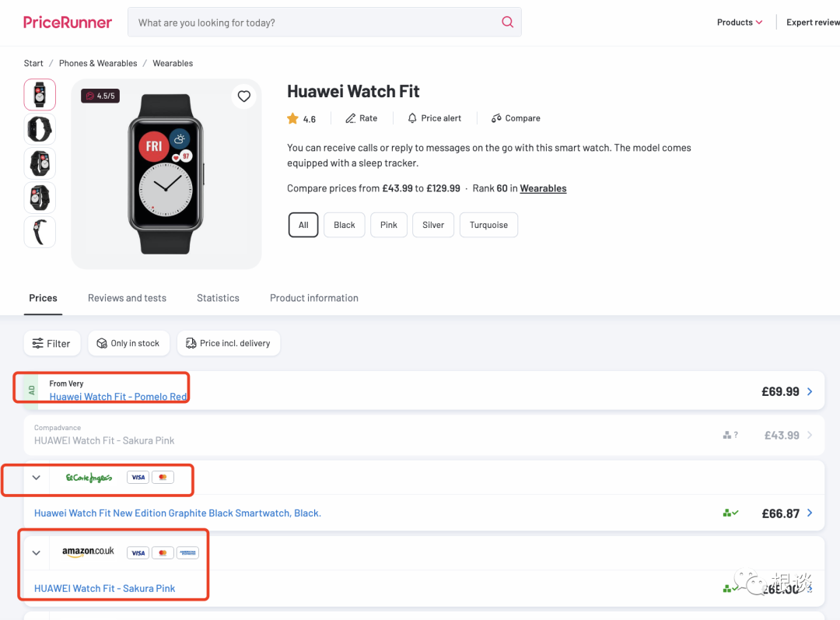This screenshot has height=620, width=840.
Task: Open Huawei Watch Fit - Pomelo Red link
Action: coord(118,397)
